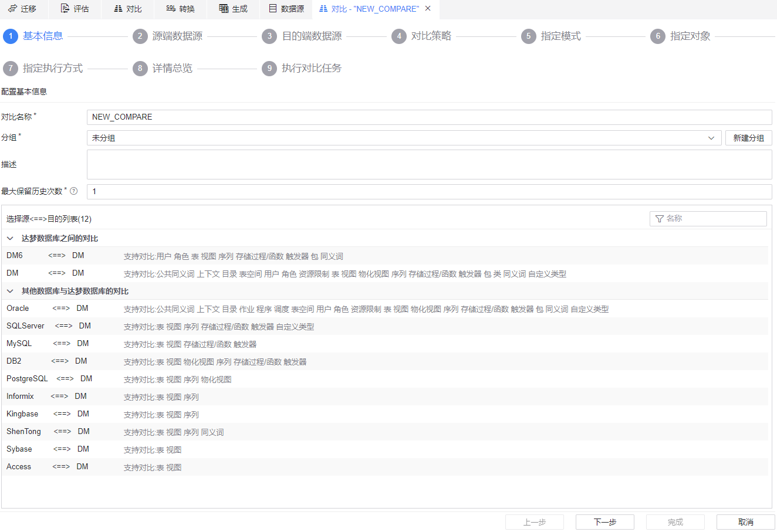Switch to the 评估 tab
777x532 pixels.
coord(75,9)
